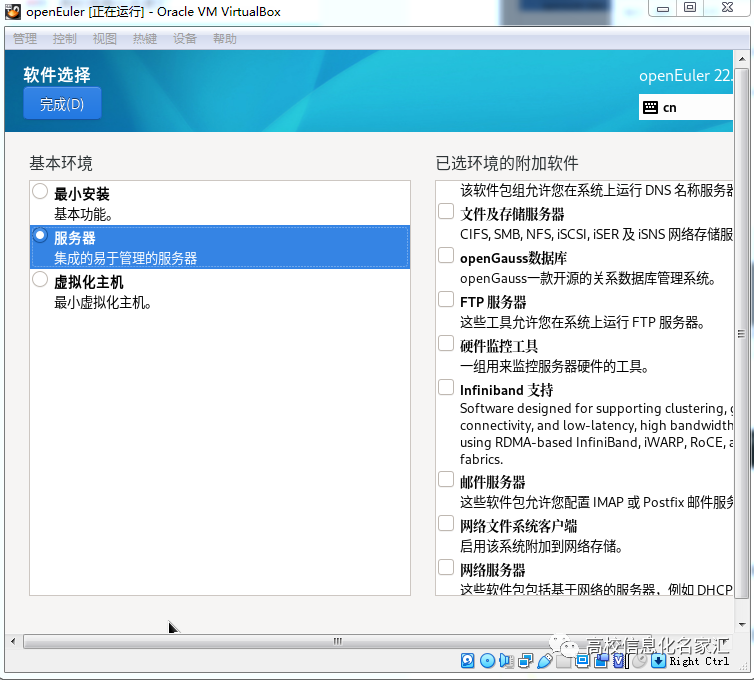This screenshot has width=754, height=680.
Task: Open the 管理 menu
Action: coord(25,38)
